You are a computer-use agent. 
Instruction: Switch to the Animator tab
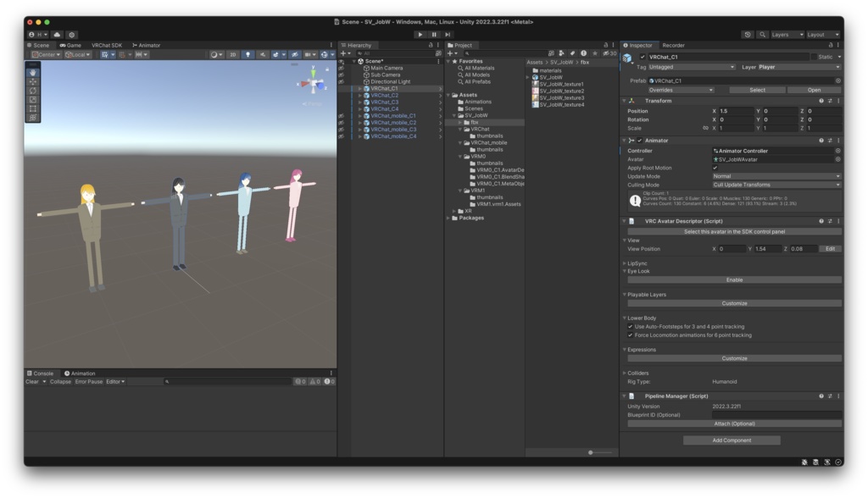(x=146, y=46)
